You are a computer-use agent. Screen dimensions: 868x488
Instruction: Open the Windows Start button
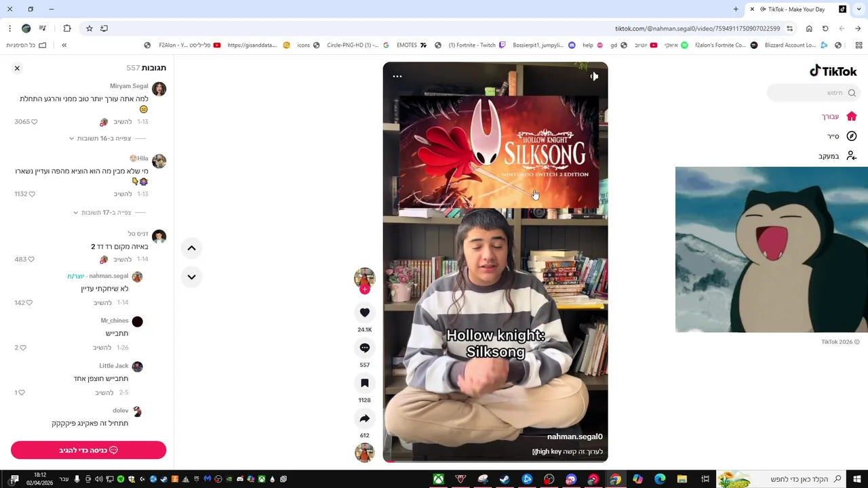coord(858,479)
